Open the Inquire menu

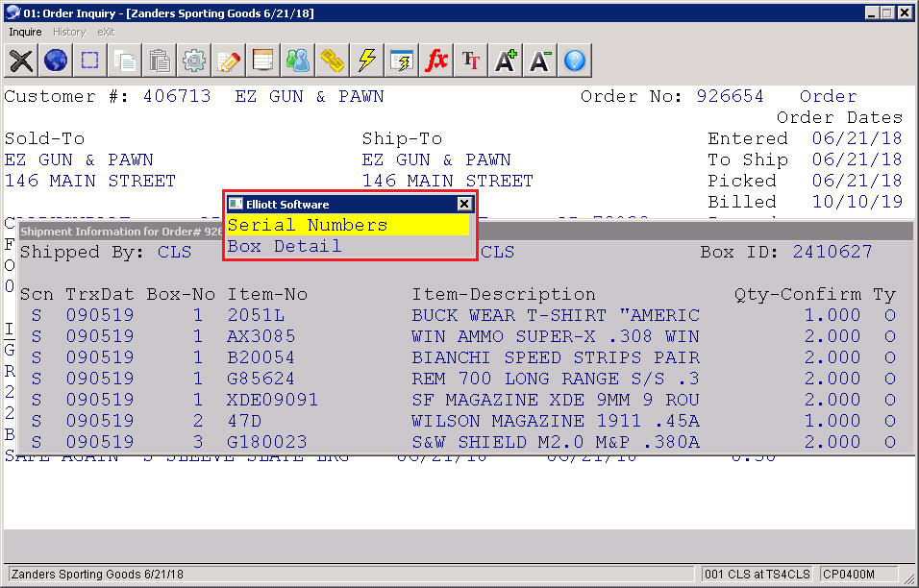coord(25,33)
